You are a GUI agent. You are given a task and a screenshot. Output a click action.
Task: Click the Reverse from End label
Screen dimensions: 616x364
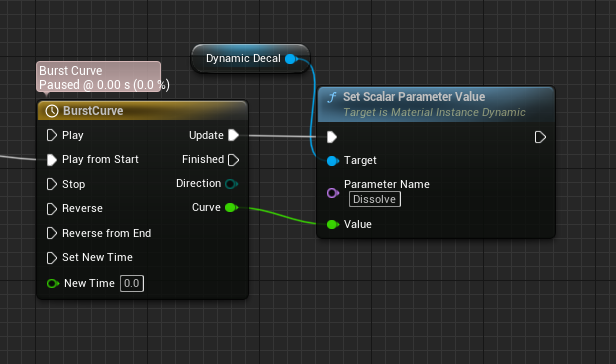coord(106,233)
